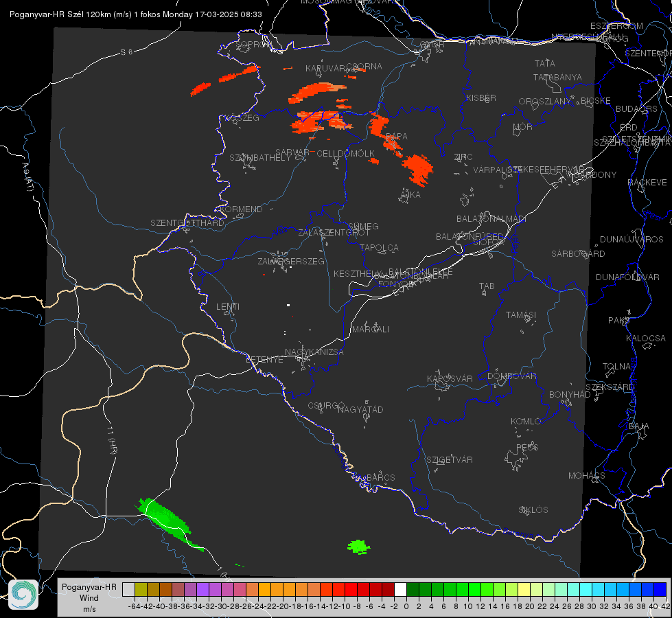Select the KAPOSVAR label

(450, 378)
